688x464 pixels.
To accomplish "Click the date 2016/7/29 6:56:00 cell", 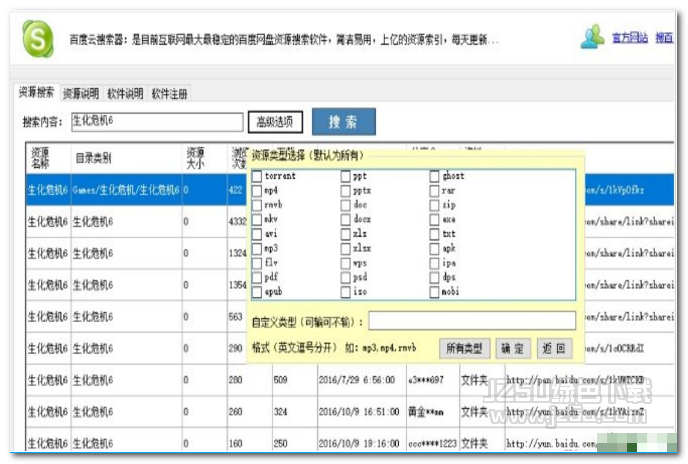I will (361, 380).
